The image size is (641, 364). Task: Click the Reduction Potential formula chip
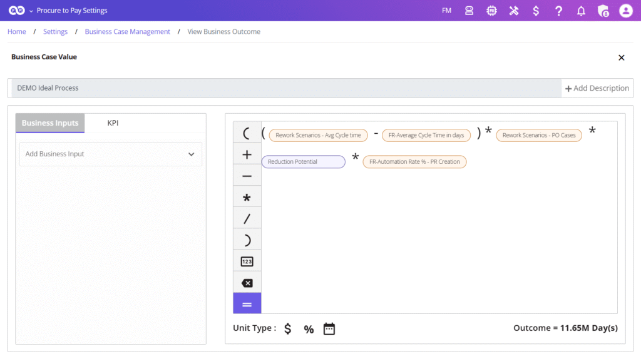point(303,162)
